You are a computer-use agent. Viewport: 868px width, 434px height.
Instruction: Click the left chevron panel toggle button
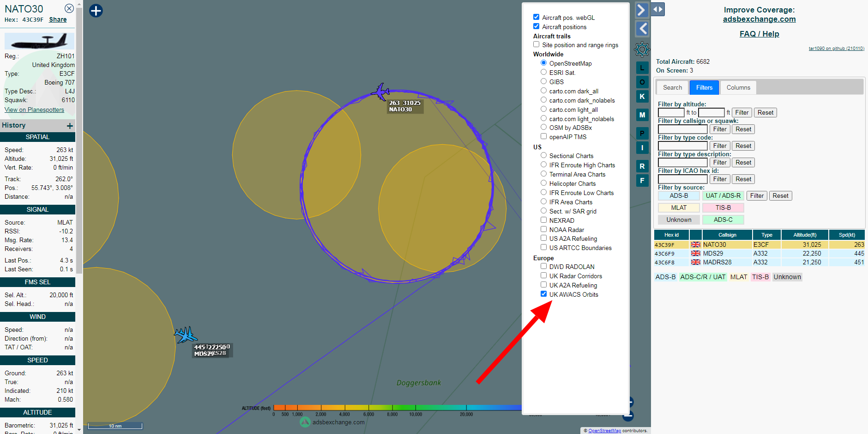(x=642, y=29)
